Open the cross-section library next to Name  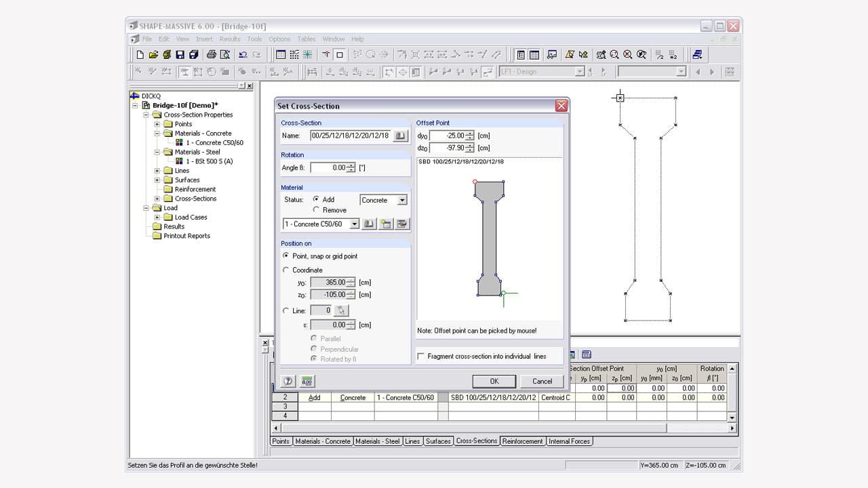401,136
